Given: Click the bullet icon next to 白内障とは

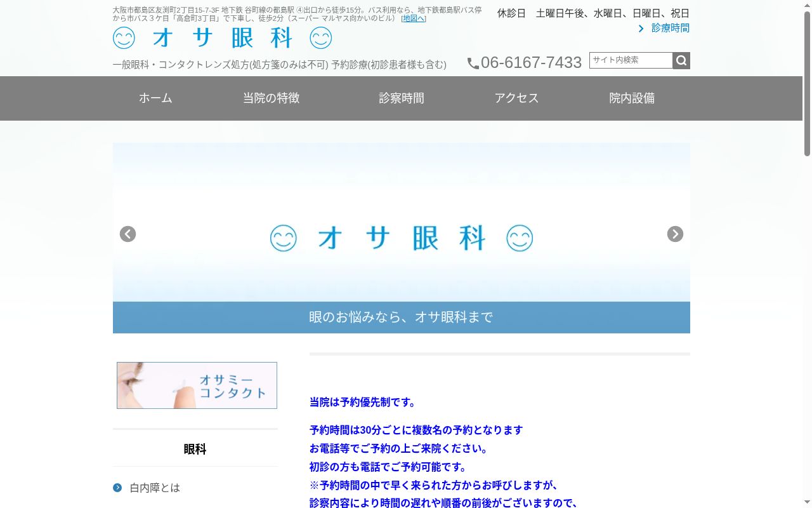Looking at the screenshot, I should (117, 488).
